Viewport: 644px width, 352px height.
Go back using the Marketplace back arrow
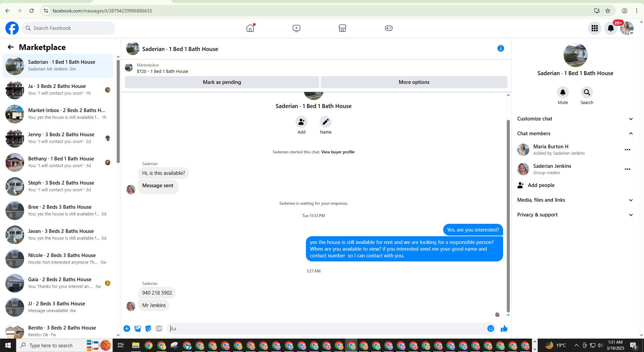(x=11, y=47)
